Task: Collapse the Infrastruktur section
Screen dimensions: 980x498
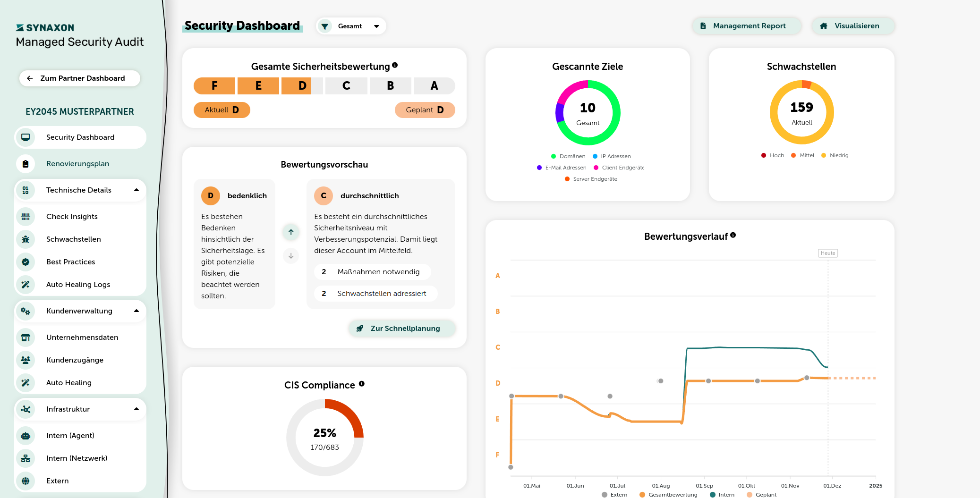Action: point(136,409)
